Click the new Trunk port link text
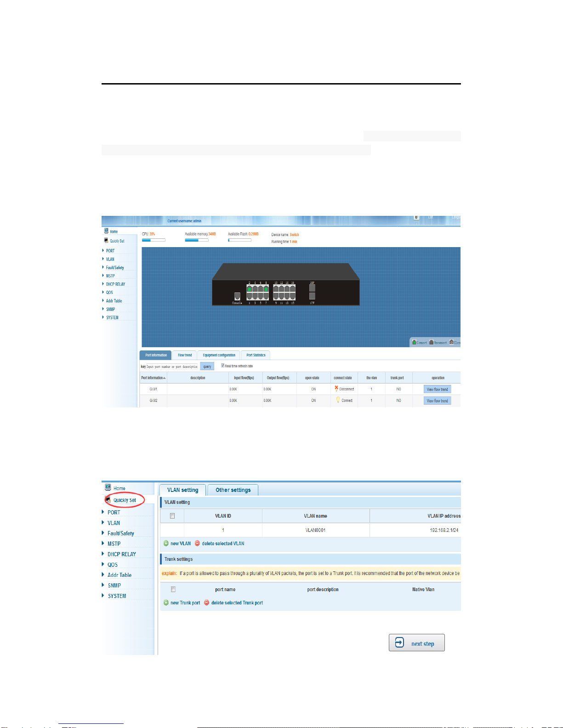This screenshot has height=728, width=563. pos(185,603)
